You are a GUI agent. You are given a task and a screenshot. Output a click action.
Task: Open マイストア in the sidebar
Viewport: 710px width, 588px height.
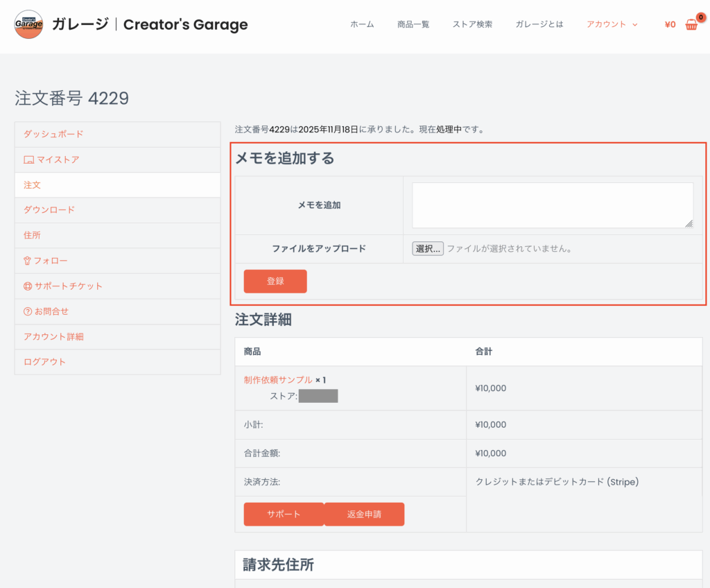point(58,159)
